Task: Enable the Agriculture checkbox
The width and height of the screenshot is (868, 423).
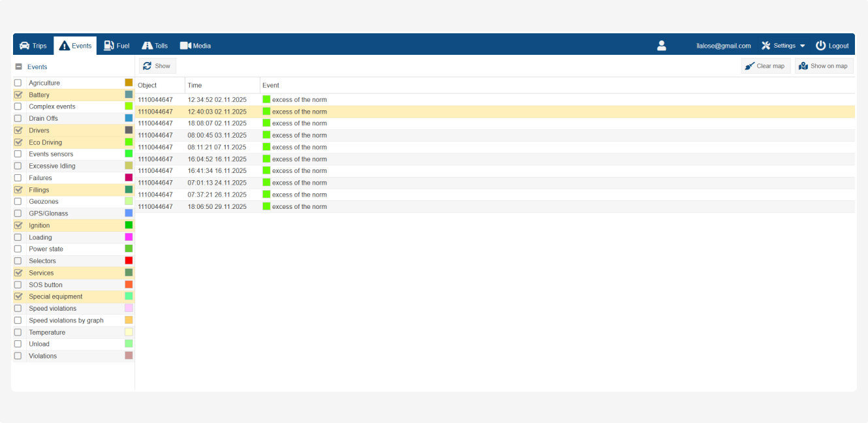Action: point(18,83)
